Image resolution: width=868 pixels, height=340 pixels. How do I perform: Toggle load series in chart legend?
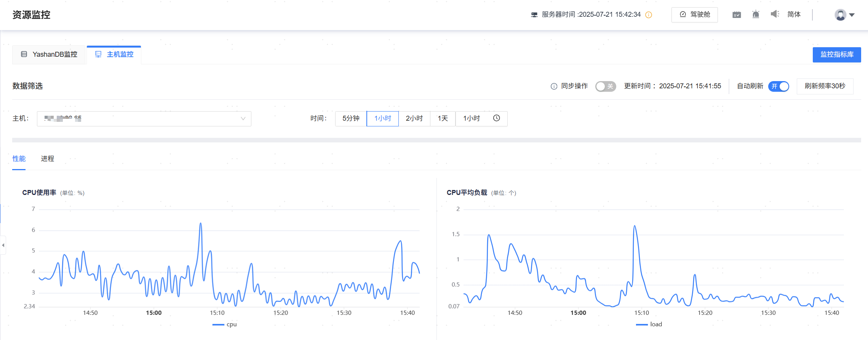click(649, 324)
